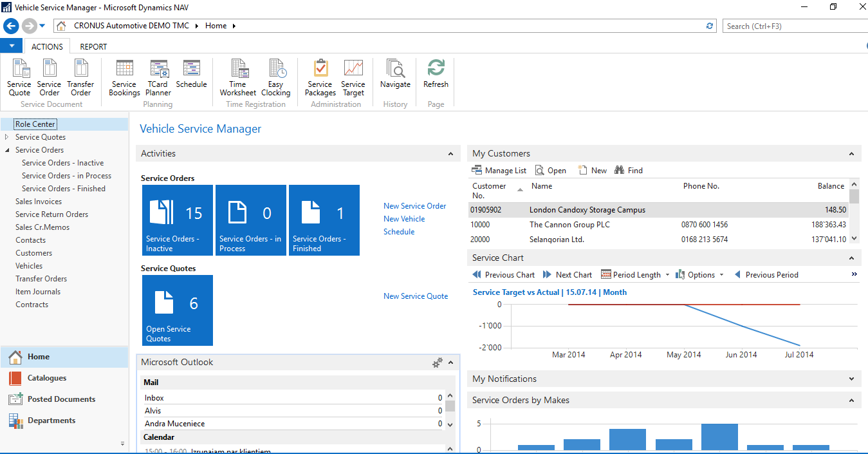Collapse the Service Orders tree node
Image resolution: width=868 pixels, height=454 pixels.
click(6, 150)
